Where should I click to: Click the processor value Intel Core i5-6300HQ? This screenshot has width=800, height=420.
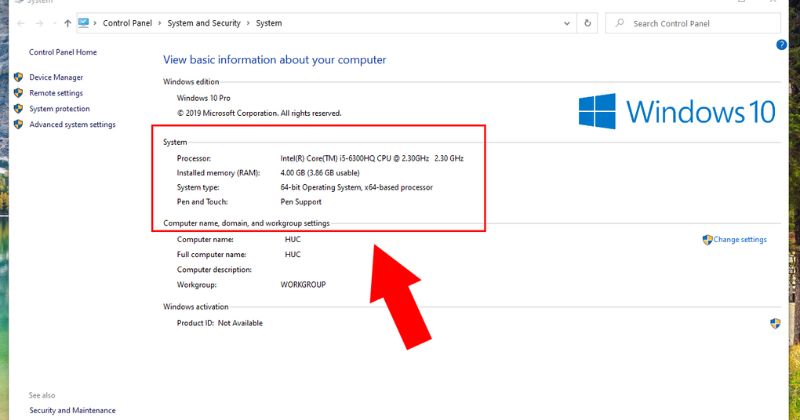tap(372, 158)
